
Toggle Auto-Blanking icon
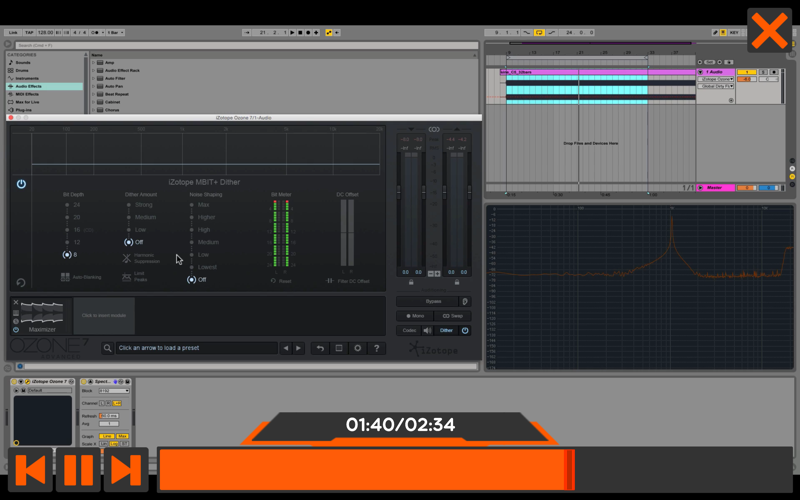coord(65,277)
